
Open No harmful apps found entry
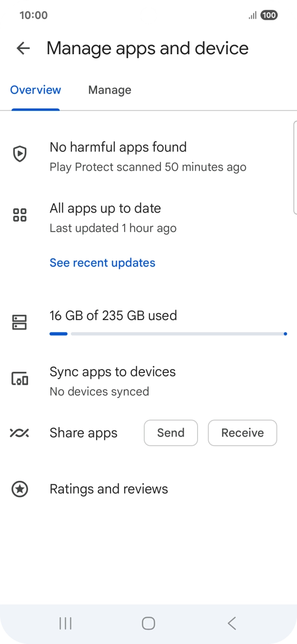pos(148,156)
